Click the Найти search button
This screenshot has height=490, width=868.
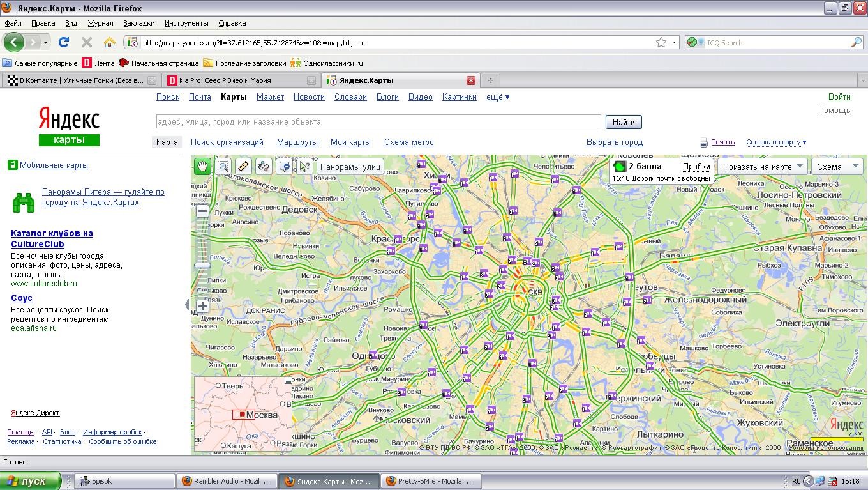(x=624, y=122)
